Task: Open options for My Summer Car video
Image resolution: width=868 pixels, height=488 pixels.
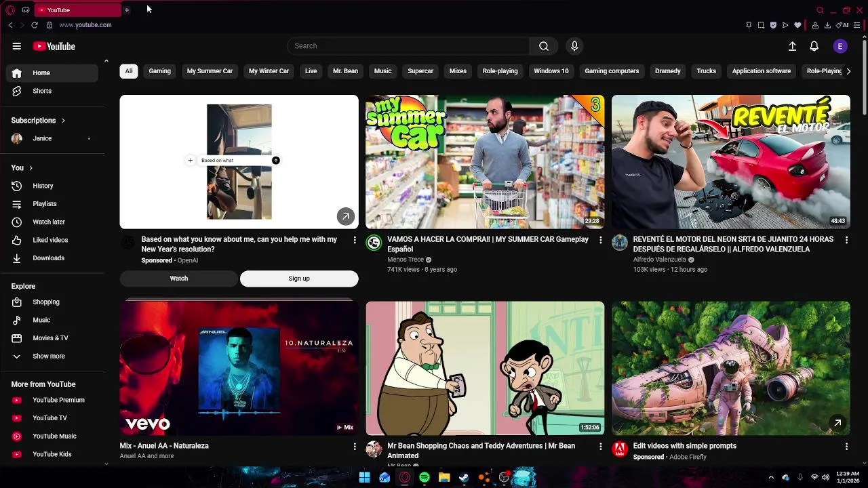Action: [x=600, y=240]
